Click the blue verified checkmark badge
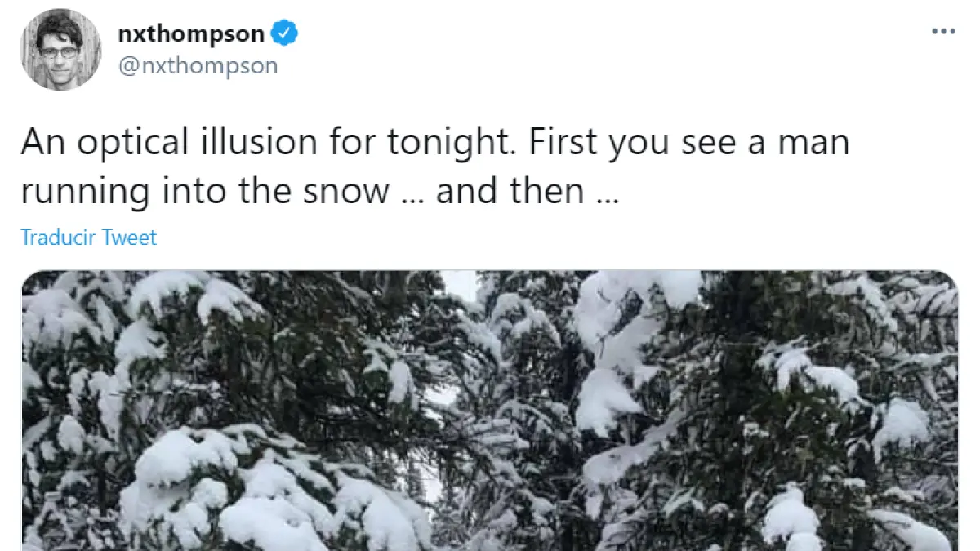 pos(285,34)
